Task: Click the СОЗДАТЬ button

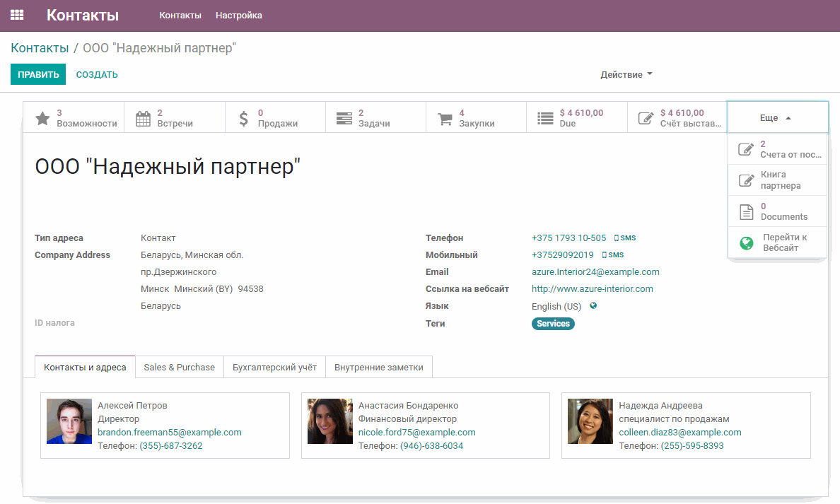Action: [97, 74]
